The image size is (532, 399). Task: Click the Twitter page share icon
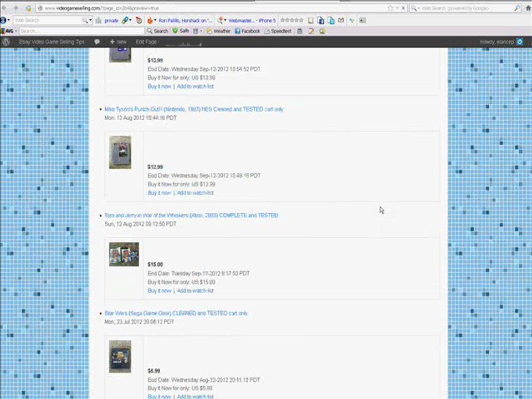(x=331, y=21)
